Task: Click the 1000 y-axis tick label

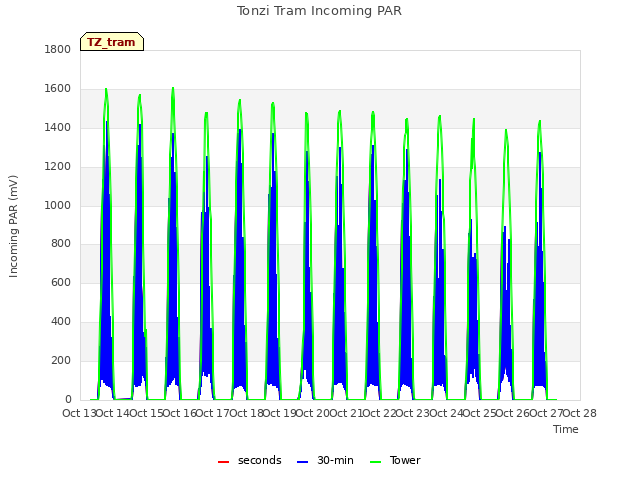Action: click(x=58, y=205)
